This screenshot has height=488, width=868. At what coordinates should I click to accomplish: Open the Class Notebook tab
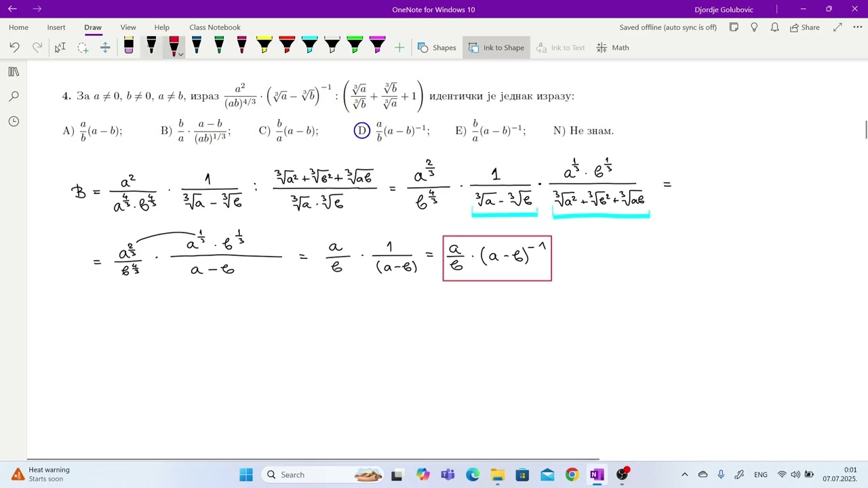coord(215,27)
